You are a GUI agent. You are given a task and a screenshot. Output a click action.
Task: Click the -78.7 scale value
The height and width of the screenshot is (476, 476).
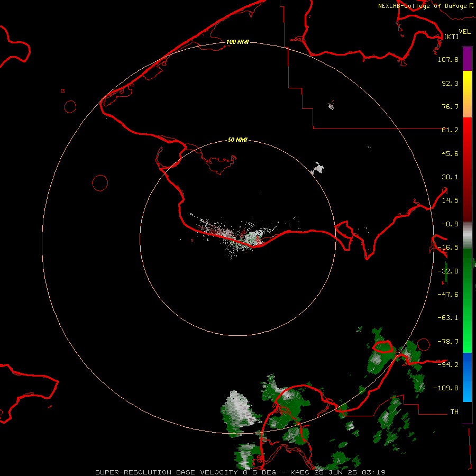(448, 342)
